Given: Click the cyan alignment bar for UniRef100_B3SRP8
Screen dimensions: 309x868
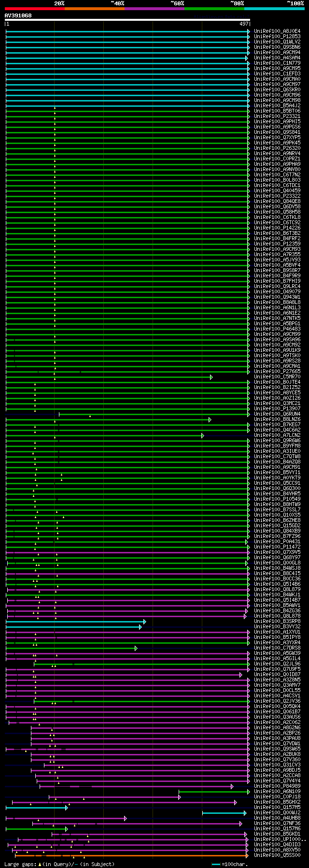Looking at the screenshot, I should (75, 622).
